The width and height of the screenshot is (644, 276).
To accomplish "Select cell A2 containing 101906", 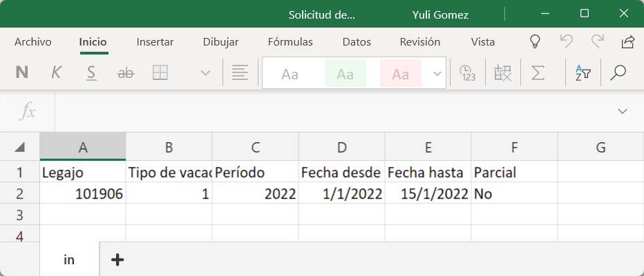I will tap(83, 195).
